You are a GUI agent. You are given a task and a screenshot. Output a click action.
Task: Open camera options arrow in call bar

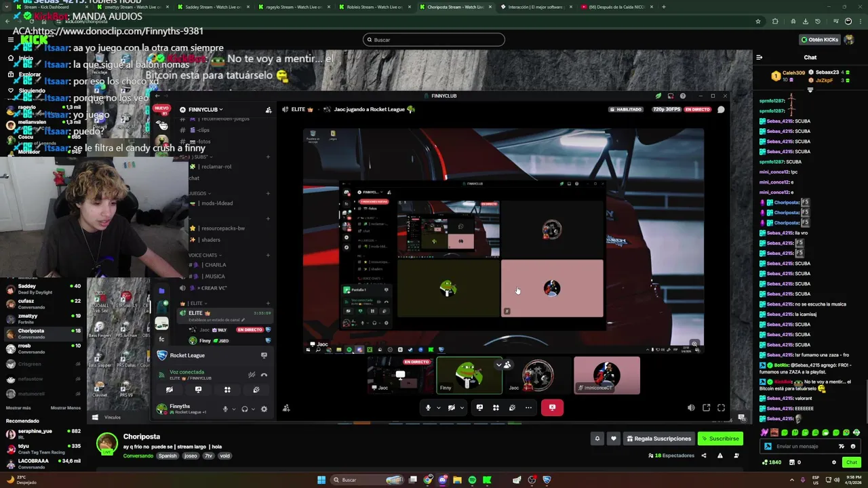(x=462, y=408)
